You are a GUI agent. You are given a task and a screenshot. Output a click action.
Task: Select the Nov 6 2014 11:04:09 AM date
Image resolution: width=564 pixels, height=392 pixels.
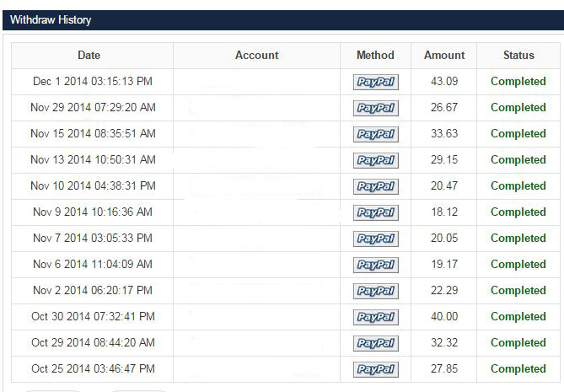point(93,265)
